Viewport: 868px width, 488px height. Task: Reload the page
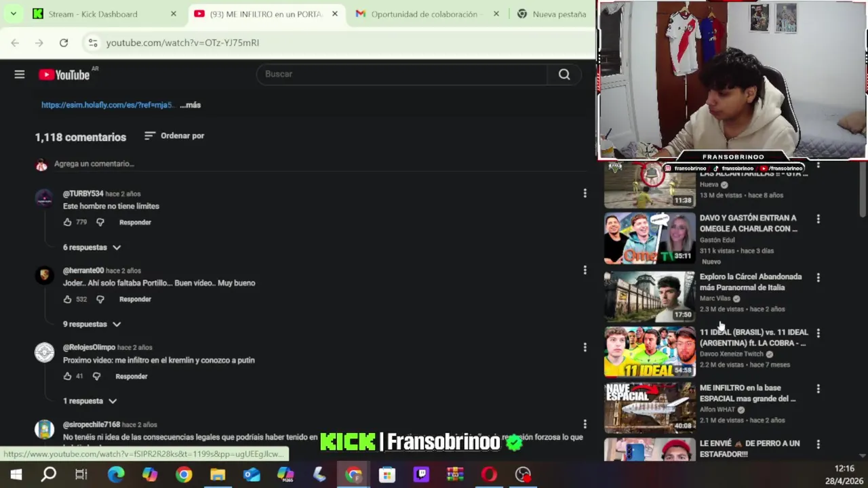click(x=64, y=43)
